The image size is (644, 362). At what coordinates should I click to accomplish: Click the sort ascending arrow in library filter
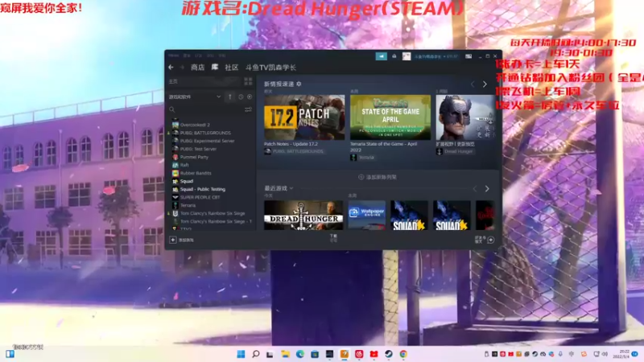coord(230,97)
